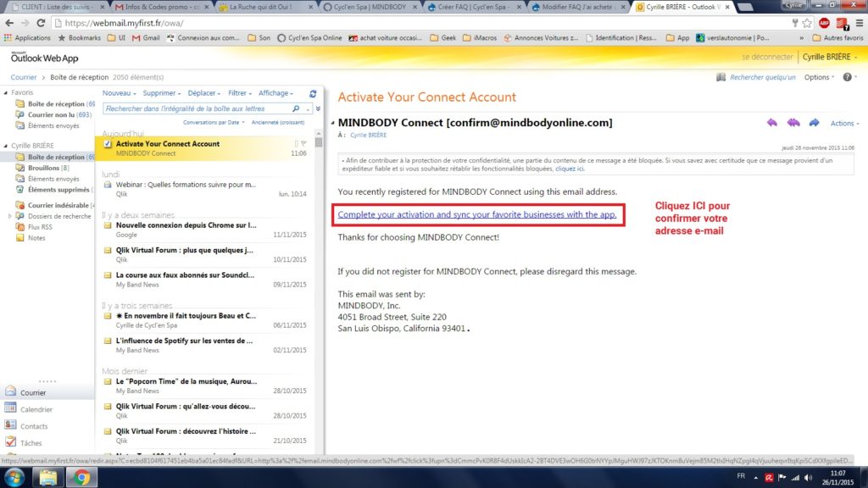The width and height of the screenshot is (868, 488).
Task: Collapse the Favoris section
Action: [x=6, y=93]
